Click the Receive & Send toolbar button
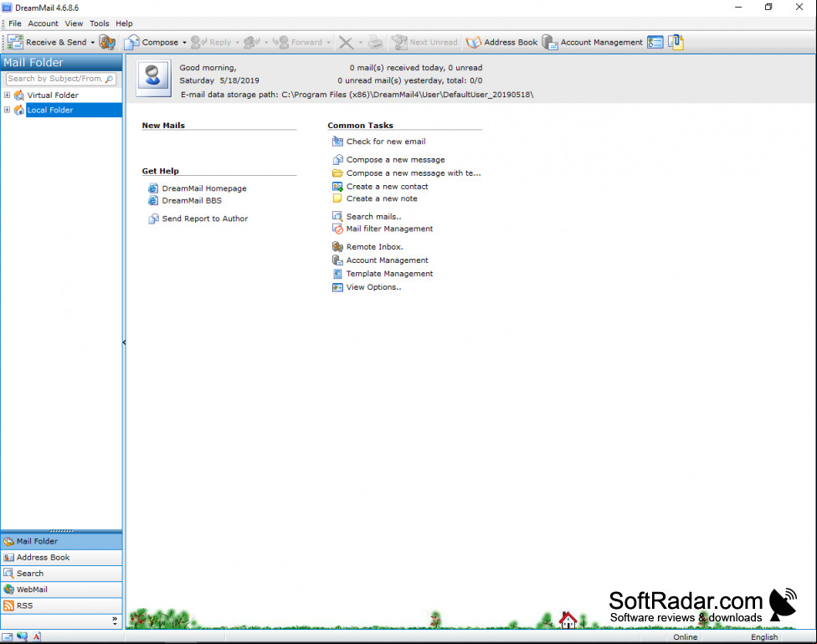The height and width of the screenshot is (644, 817). tap(47, 42)
